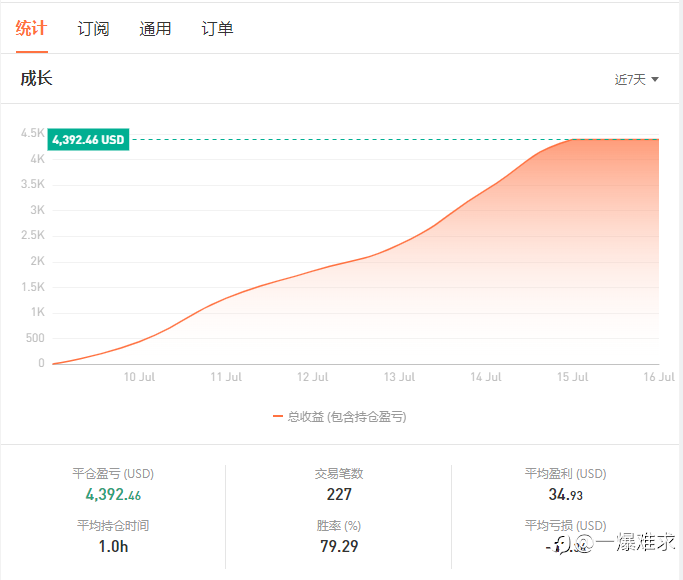The image size is (683, 580).
Task: Select the 15 Jul axis marker
Action: click(572, 377)
